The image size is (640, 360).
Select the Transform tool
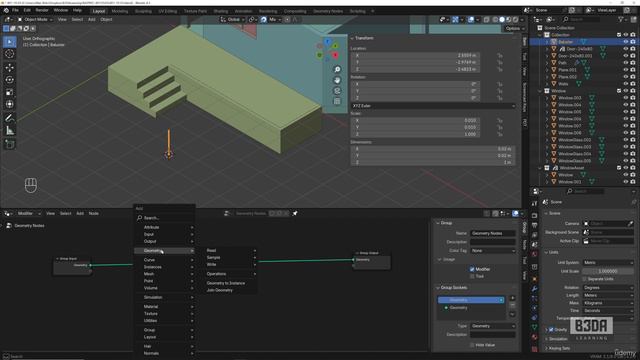coord(10,104)
